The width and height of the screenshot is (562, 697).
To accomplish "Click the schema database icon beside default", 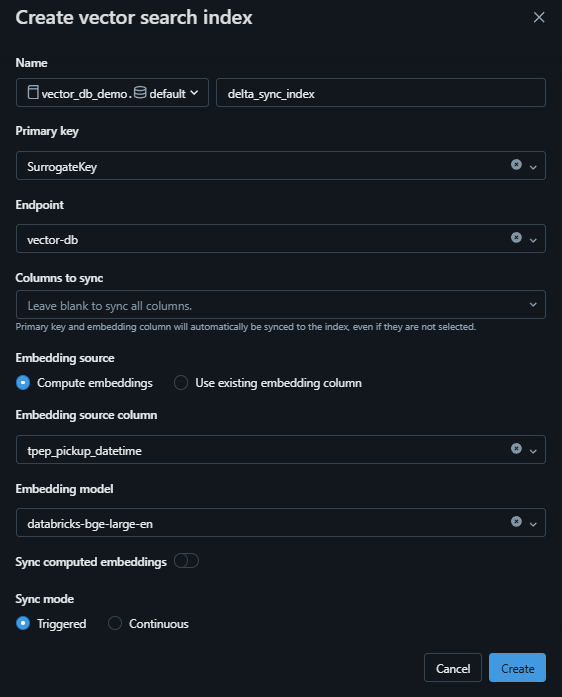I will pos(140,92).
